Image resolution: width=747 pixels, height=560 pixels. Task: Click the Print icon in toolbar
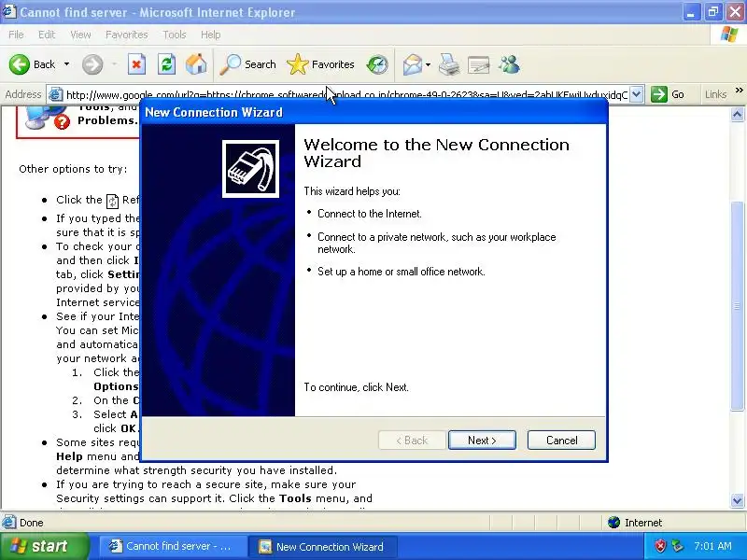click(449, 64)
